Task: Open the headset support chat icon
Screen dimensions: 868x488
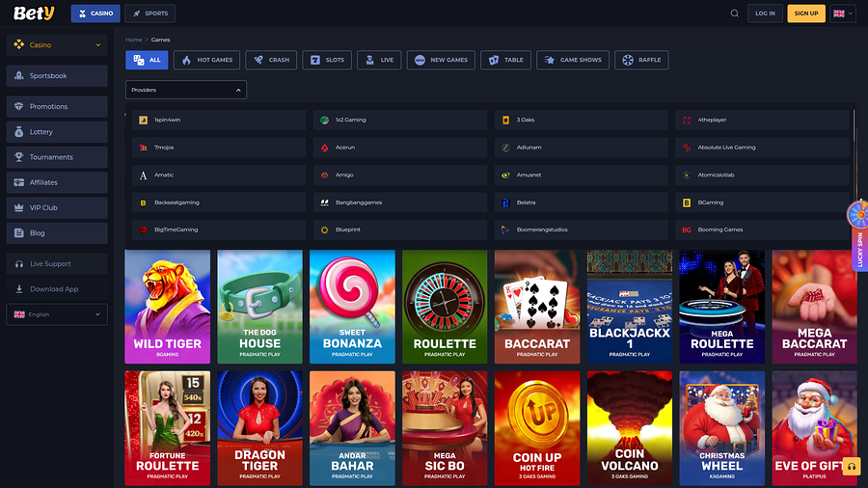Action: tap(852, 467)
